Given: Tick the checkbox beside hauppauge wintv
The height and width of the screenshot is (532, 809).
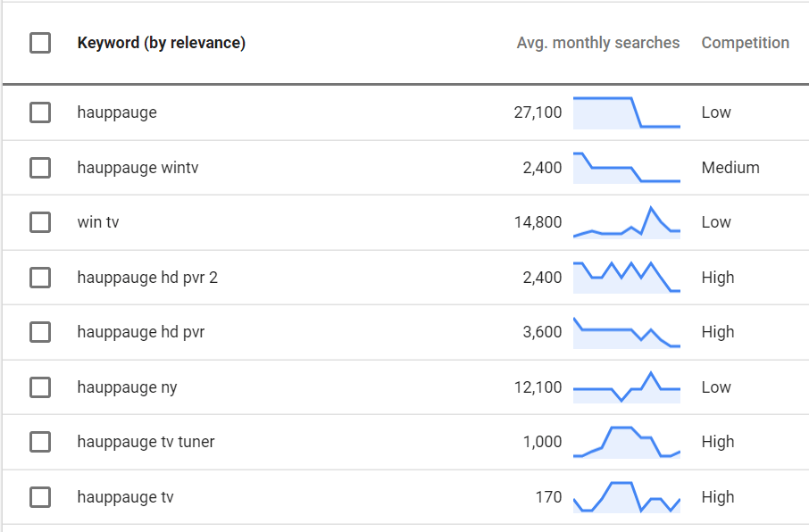Looking at the screenshot, I should pyautogui.click(x=40, y=168).
